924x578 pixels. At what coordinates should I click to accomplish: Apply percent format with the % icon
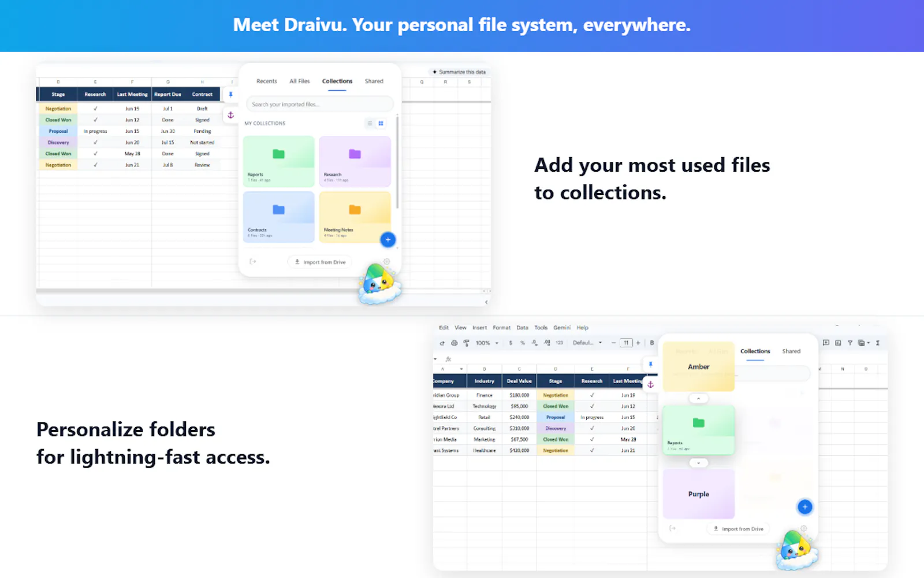[x=523, y=343]
